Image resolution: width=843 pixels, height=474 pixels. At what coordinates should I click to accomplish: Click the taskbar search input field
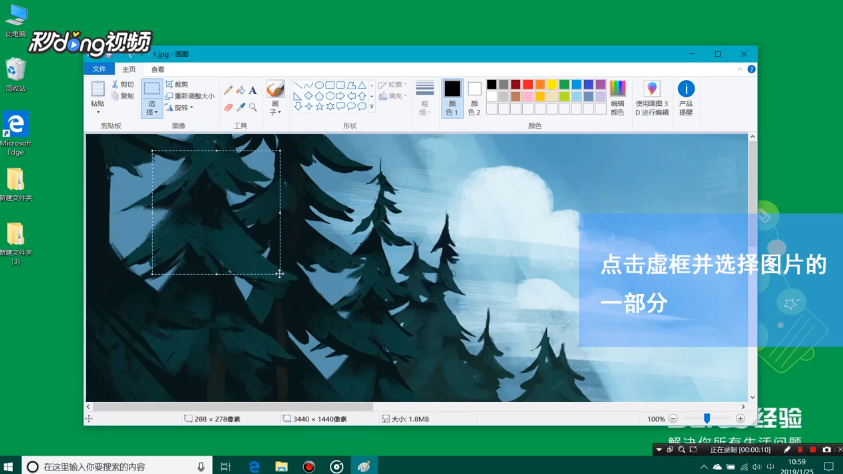point(116,466)
